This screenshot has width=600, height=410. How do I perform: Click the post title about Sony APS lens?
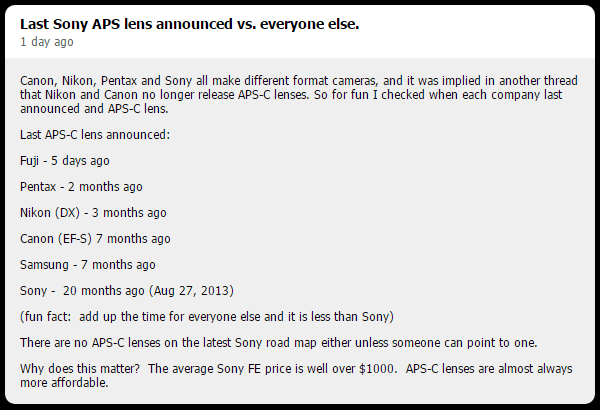pos(189,24)
